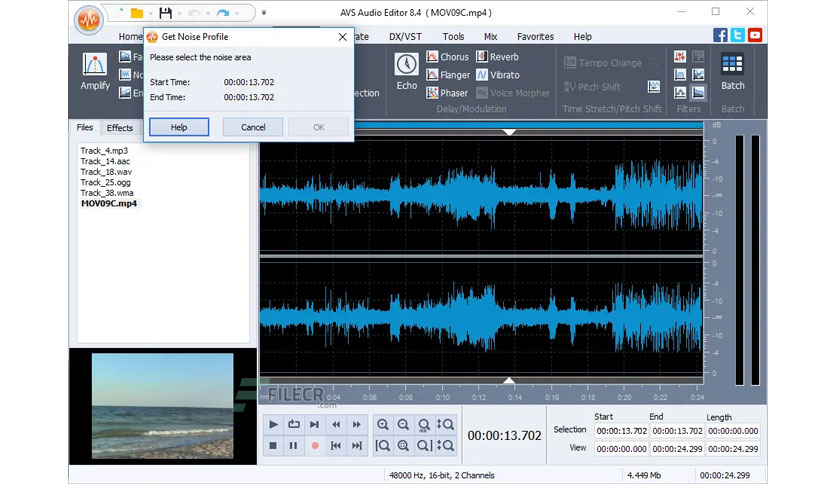The image size is (836, 484).
Task: Open the dropdown arrow beside the redo icon
Action: point(237,13)
